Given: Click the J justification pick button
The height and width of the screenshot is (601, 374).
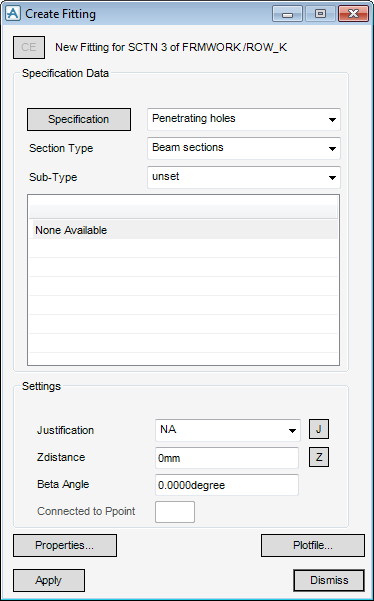Looking at the screenshot, I should pos(319,429).
